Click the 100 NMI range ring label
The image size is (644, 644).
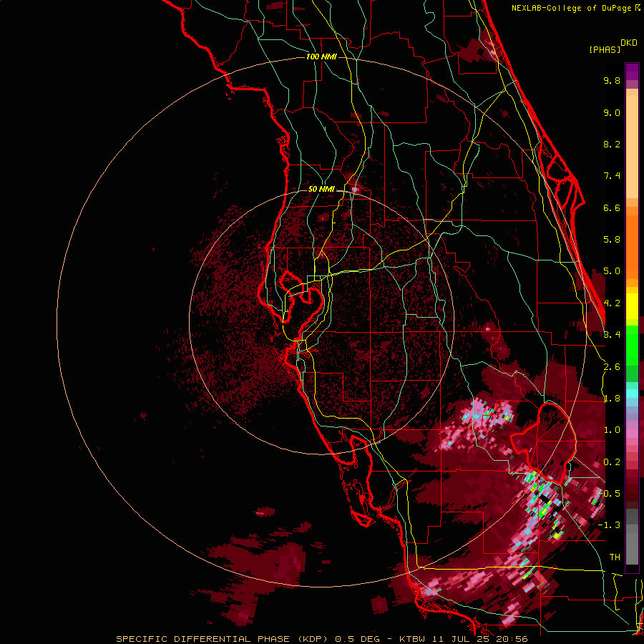pos(321,57)
